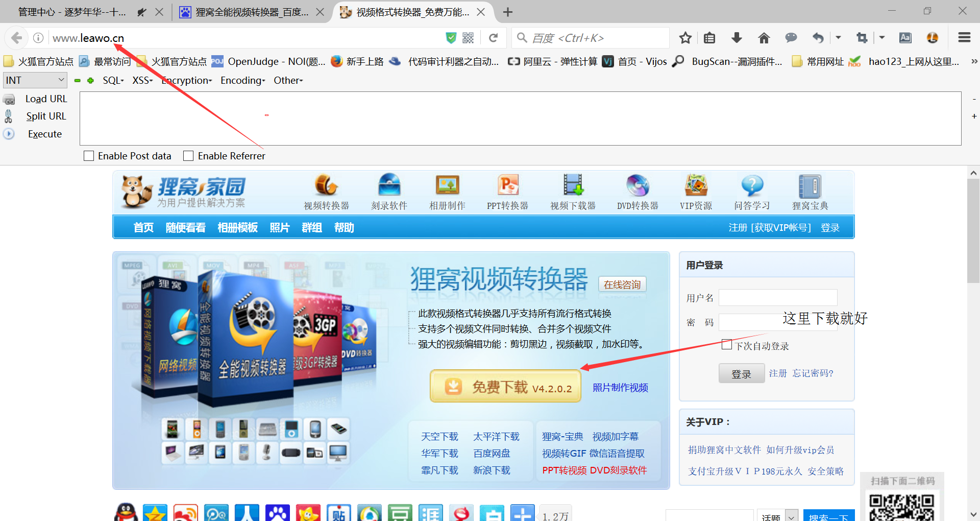The image size is (980, 521).
Task: Open 忘记密码? link
Action: pyautogui.click(x=813, y=373)
